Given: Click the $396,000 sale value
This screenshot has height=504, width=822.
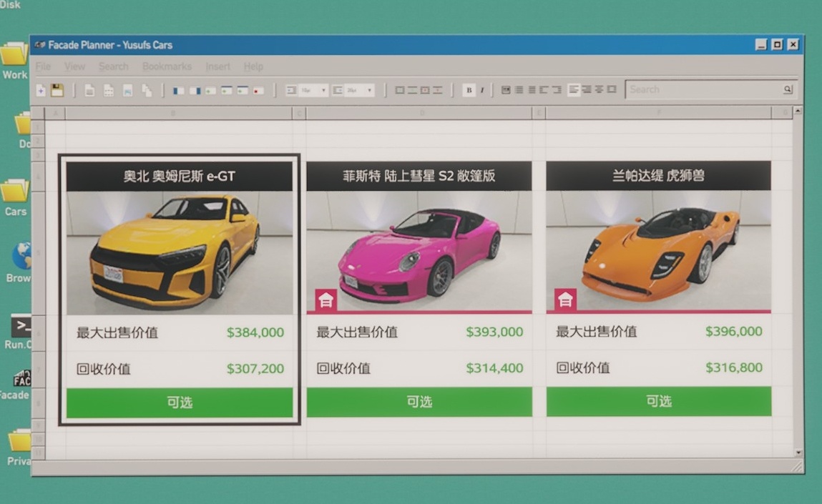Looking at the screenshot, I should tap(734, 331).
